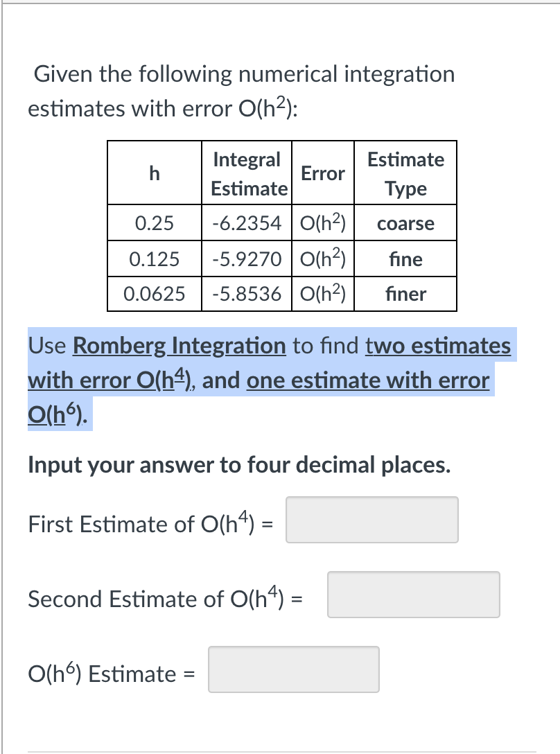Click the O(h⁶) Estimate input field
Viewport: 560px width, 754px height.
tap(293, 669)
